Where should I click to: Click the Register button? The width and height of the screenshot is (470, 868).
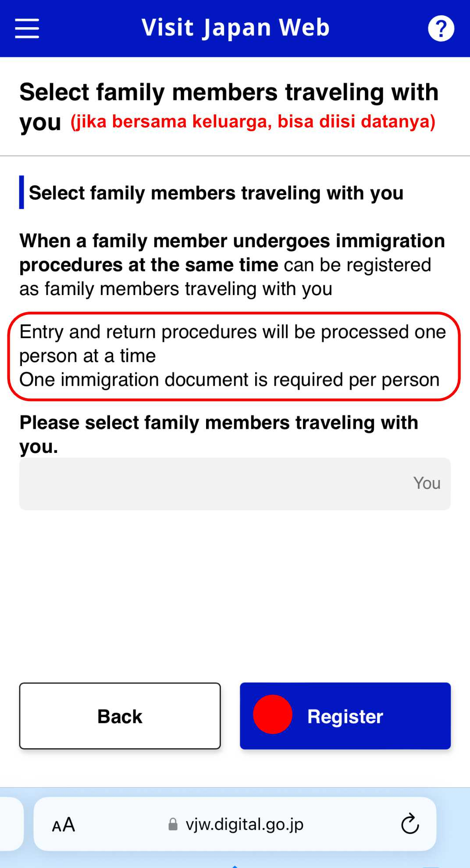click(345, 715)
